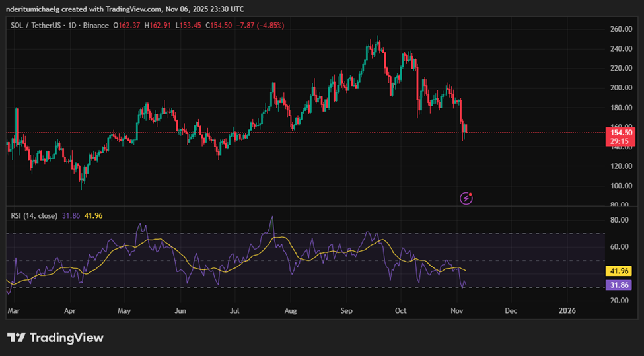Click the Mar label on time axis
This screenshot has height=356, width=644.
click(14, 309)
